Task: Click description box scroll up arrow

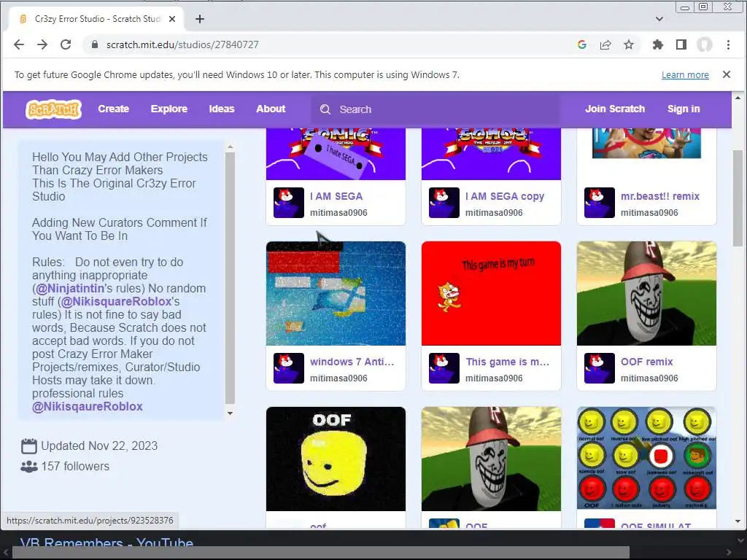Action: point(230,147)
